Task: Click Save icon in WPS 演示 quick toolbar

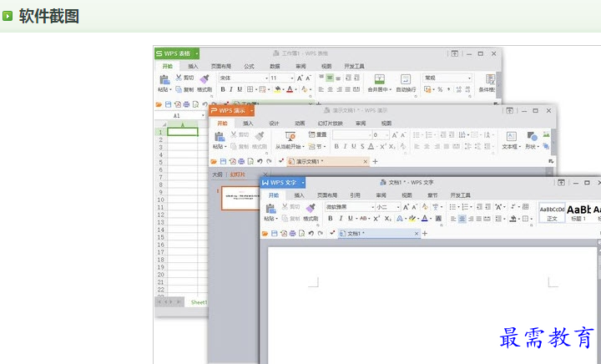Action: click(223, 161)
